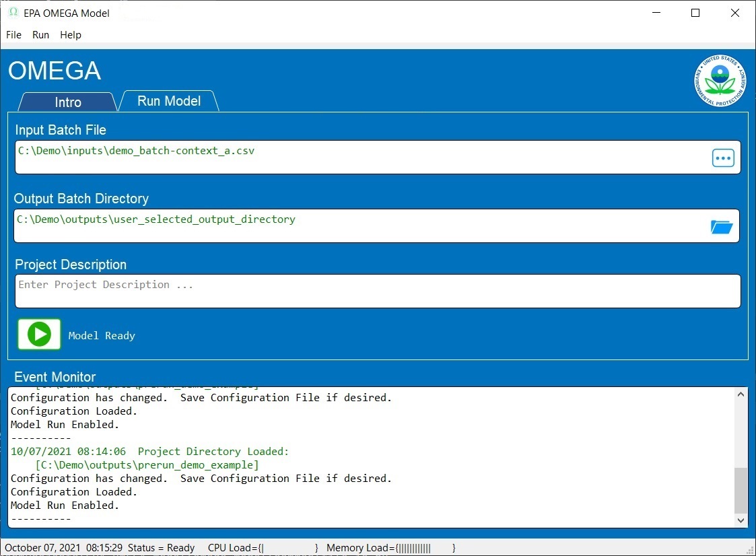Click the Output Batch Directory path field
The height and width of the screenshot is (556, 756).
pyautogui.click(x=376, y=225)
